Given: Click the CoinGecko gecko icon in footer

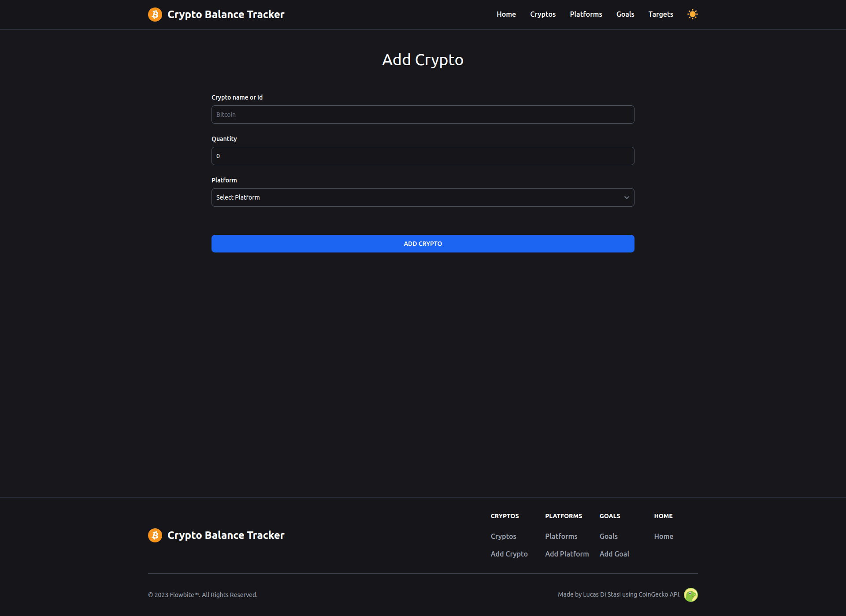Looking at the screenshot, I should coord(690,595).
